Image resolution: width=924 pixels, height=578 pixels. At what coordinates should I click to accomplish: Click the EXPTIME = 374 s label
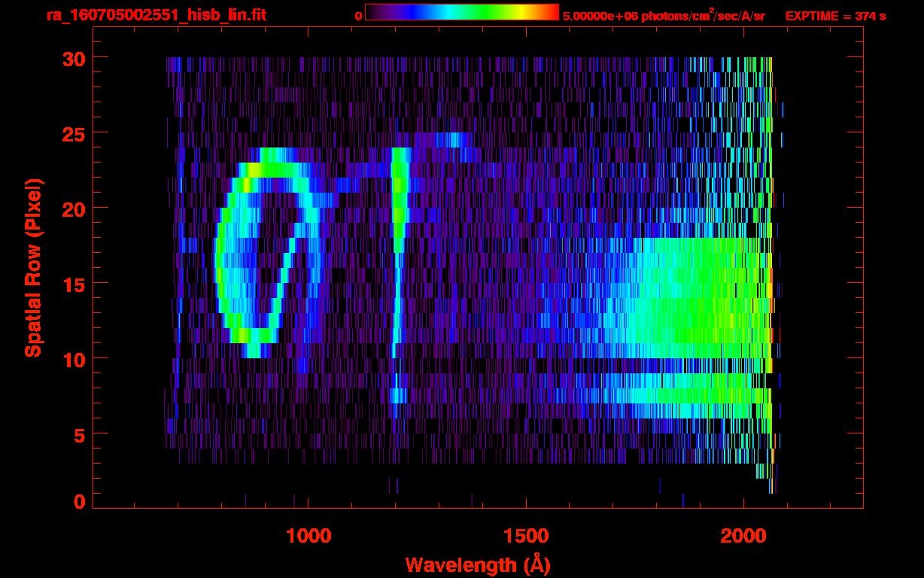coord(835,16)
